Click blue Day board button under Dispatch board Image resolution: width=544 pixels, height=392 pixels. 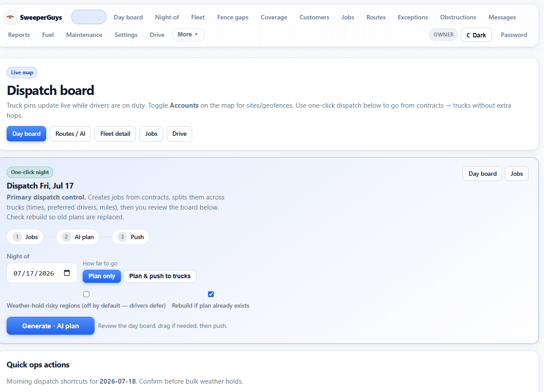click(x=26, y=134)
